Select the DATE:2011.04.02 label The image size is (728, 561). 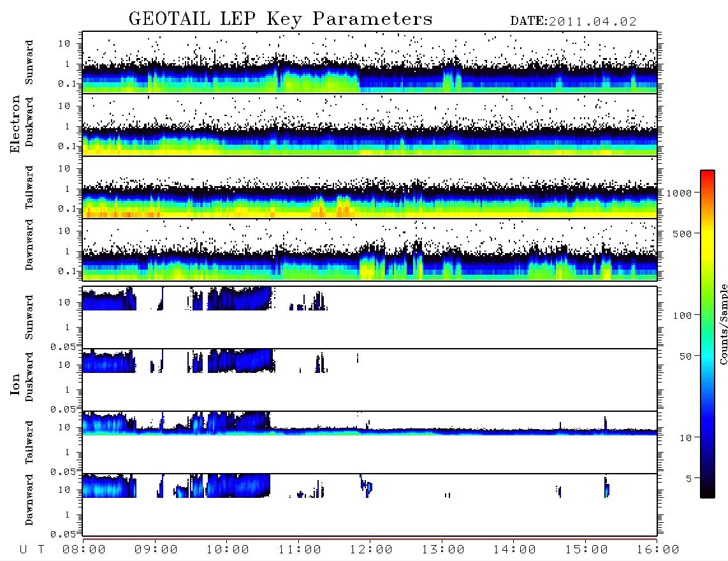tap(573, 22)
